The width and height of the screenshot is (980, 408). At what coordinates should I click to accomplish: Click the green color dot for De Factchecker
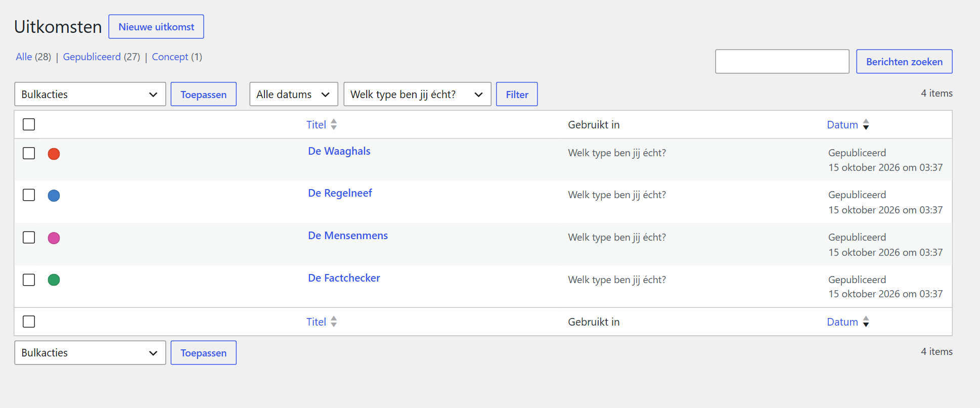tap(54, 280)
